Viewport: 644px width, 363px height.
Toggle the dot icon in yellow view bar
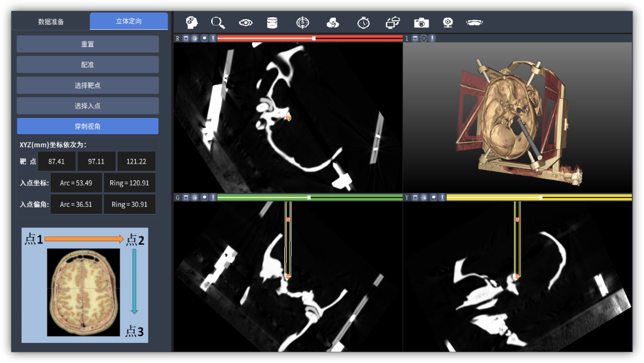[434, 197]
